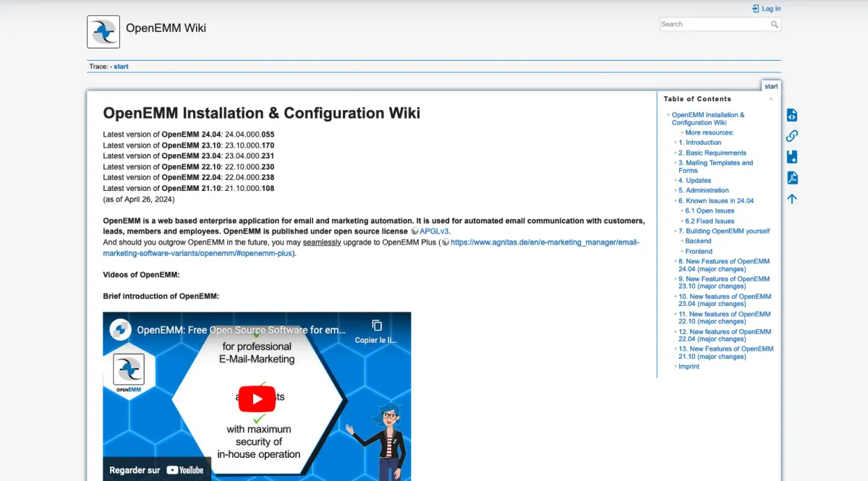Click version text '24.04.000.055'

tap(250, 135)
